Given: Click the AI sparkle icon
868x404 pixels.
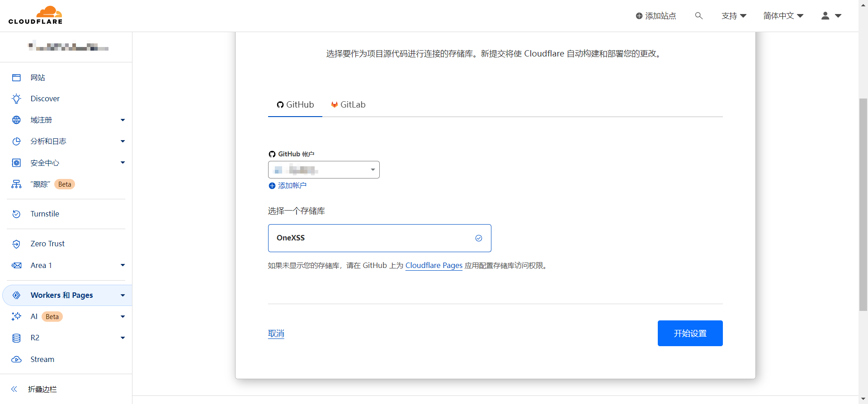Looking at the screenshot, I should 16,316.
